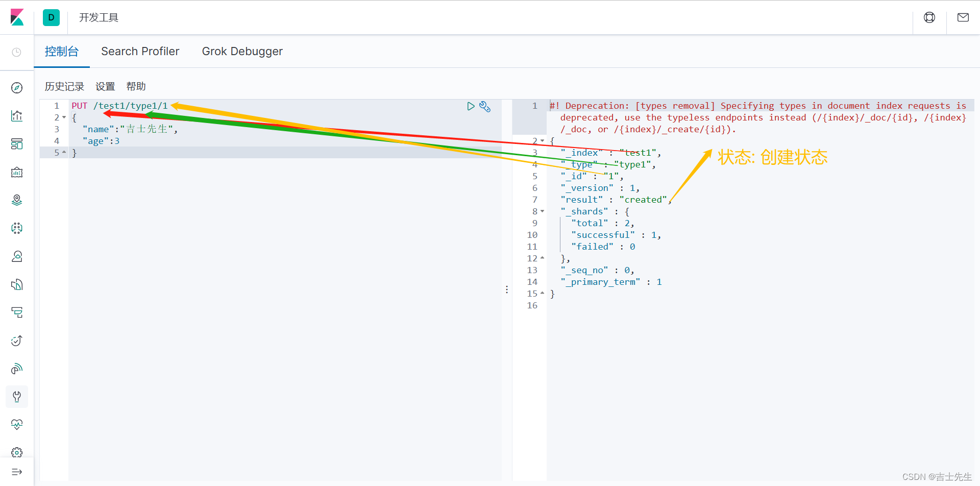Collapse request body fold arrow at line 2
The height and width of the screenshot is (486, 980).
[64, 117]
